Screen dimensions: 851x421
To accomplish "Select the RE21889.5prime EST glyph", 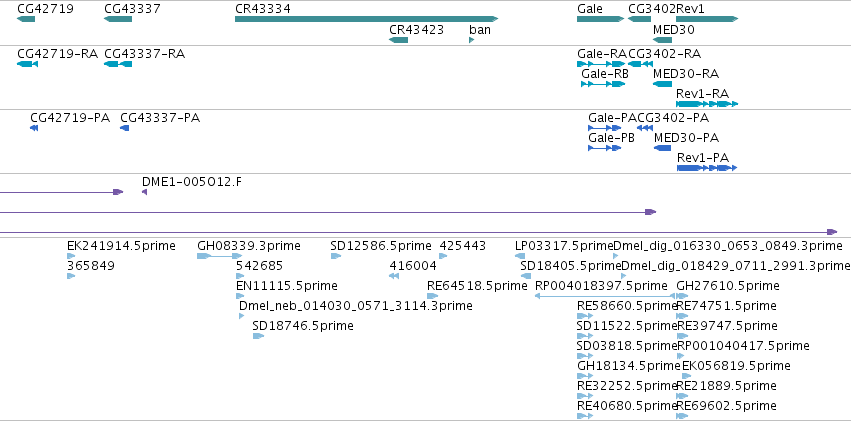I will tap(682, 396).
